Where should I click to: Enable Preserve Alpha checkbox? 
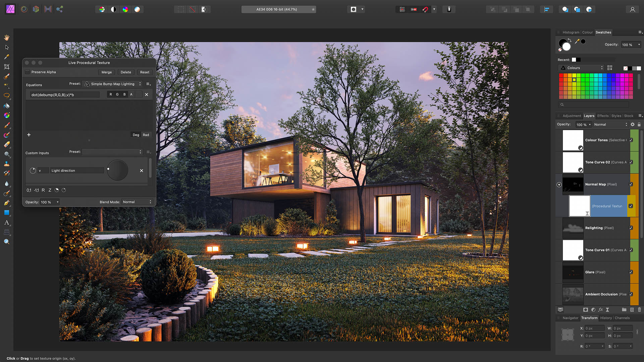coord(28,72)
